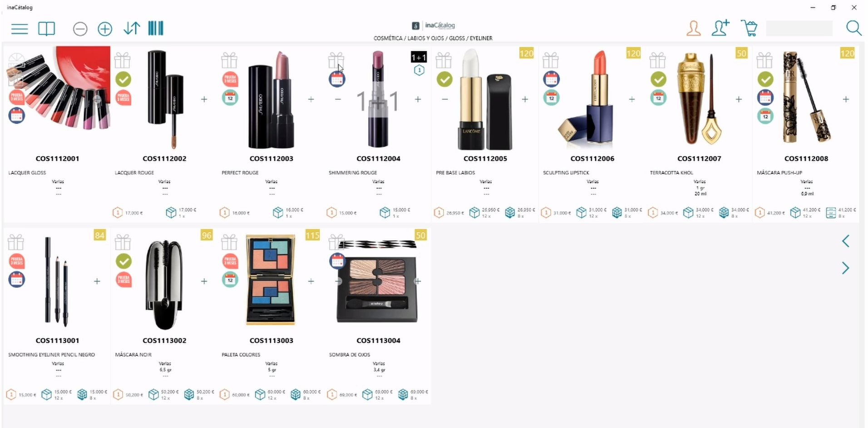Click the COSMÉTICA breadcrumb path
The width and height of the screenshot is (868, 428).
pyautogui.click(x=388, y=38)
